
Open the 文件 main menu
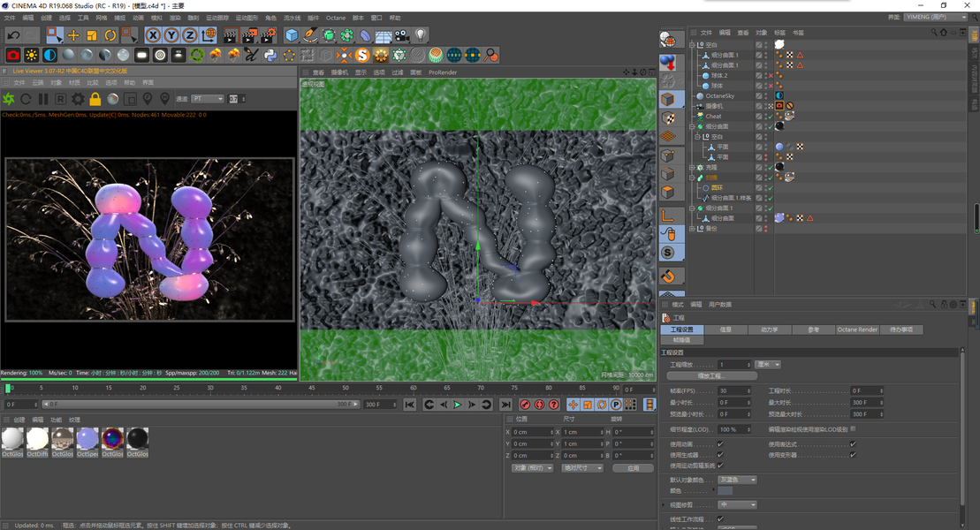pos(10,19)
